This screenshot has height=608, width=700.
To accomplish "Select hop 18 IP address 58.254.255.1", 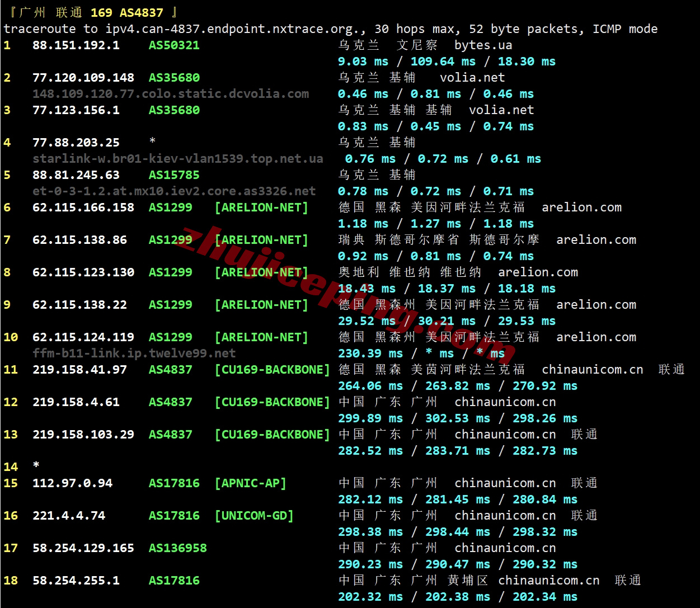I will coord(76,581).
